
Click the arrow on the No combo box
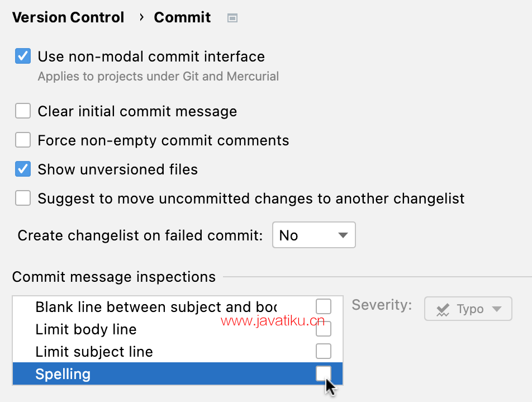coord(343,235)
